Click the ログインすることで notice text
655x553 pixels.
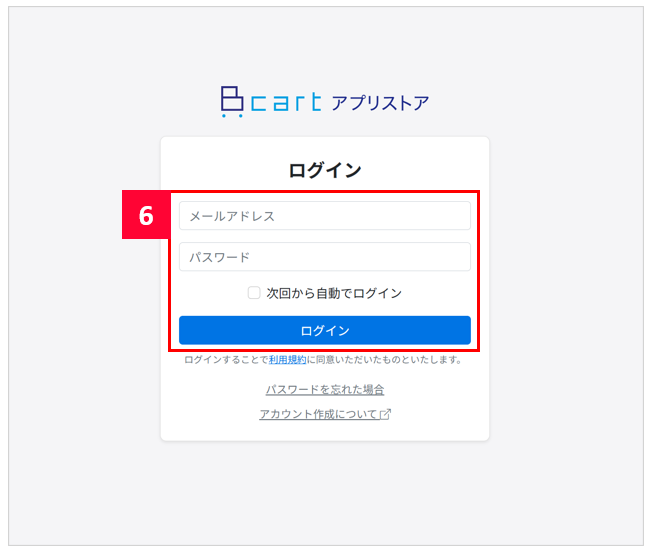point(226,360)
